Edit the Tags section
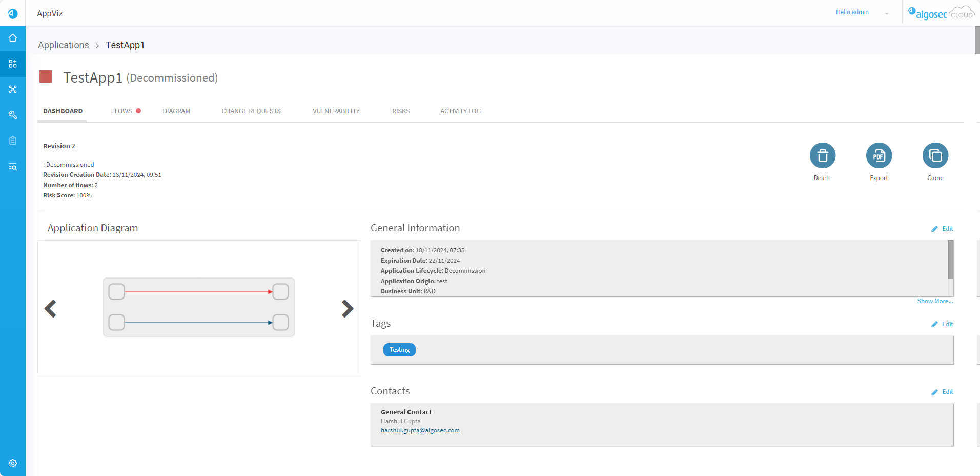The image size is (980, 476). tap(943, 324)
